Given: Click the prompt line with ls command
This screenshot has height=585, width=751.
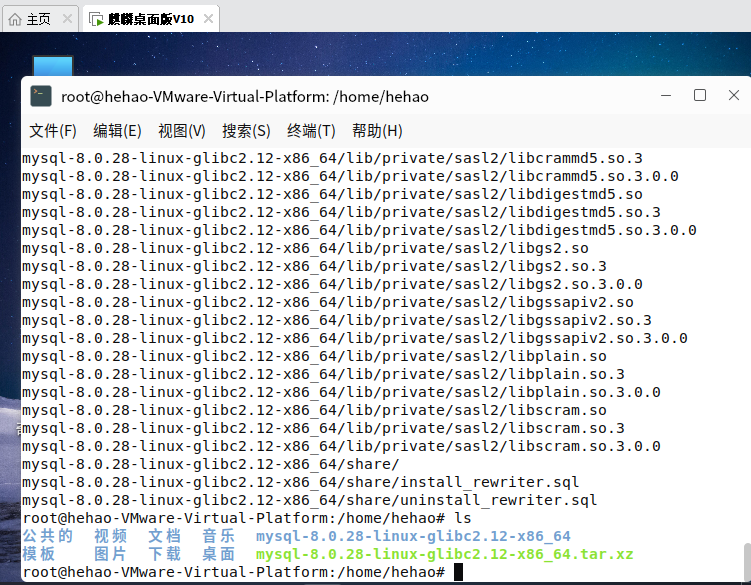Looking at the screenshot, I should [247, 518].
